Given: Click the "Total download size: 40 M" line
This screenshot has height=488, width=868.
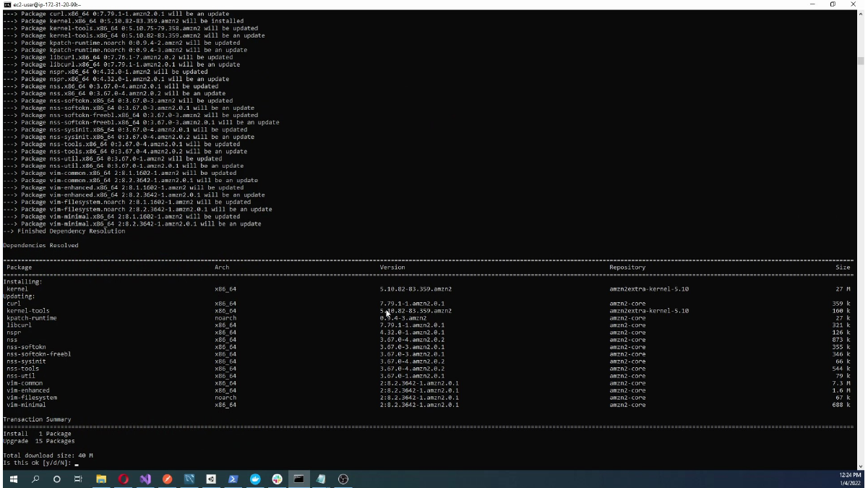Looking at the screenshot, I should coord(48,455).
